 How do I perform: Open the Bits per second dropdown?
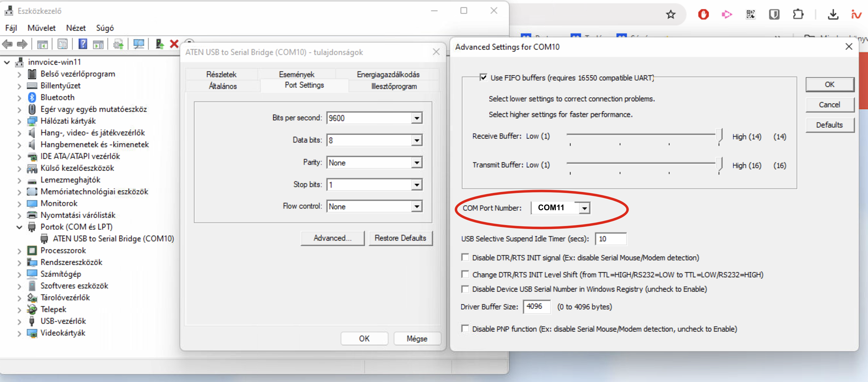point(417,118)
